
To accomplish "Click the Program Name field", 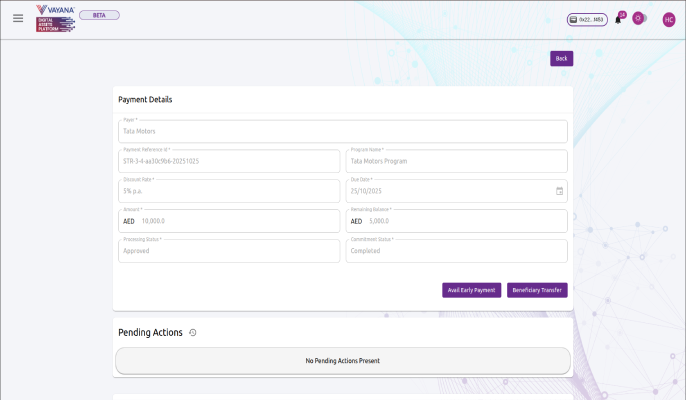I will (x=456, y=161).
